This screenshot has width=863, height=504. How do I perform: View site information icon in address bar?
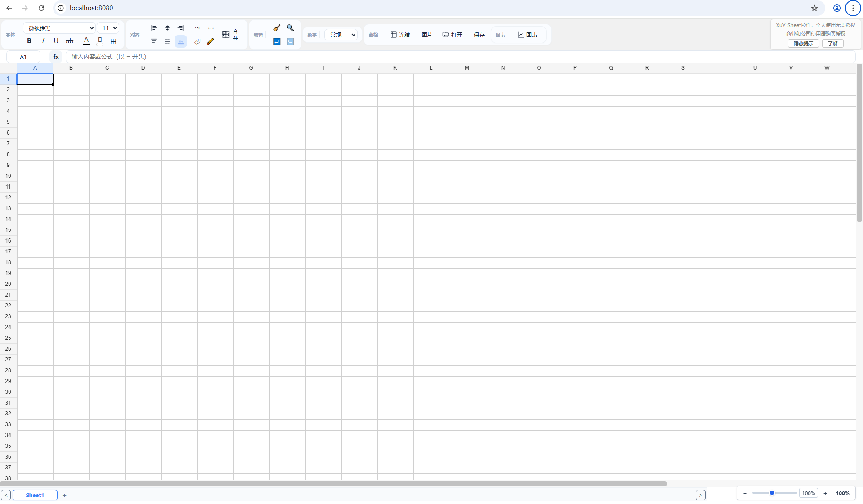click(61, 8)
